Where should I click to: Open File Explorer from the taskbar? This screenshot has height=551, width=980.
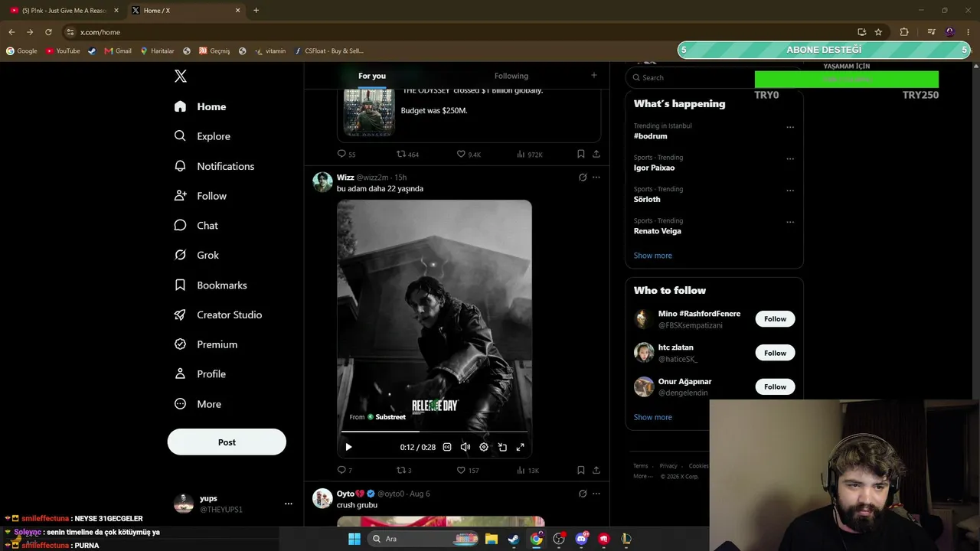point(492,539)
